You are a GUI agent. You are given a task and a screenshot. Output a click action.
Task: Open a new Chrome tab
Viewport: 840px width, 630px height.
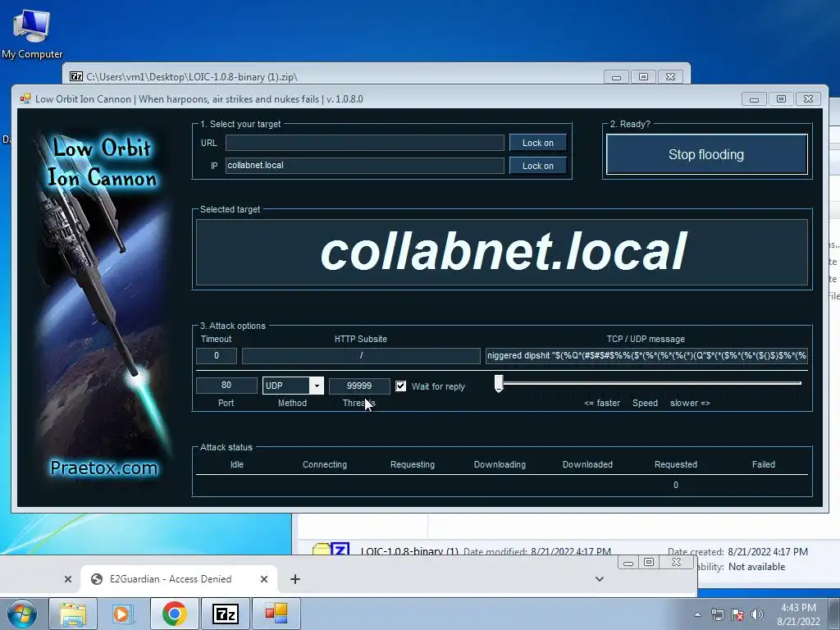click(295, 579)
